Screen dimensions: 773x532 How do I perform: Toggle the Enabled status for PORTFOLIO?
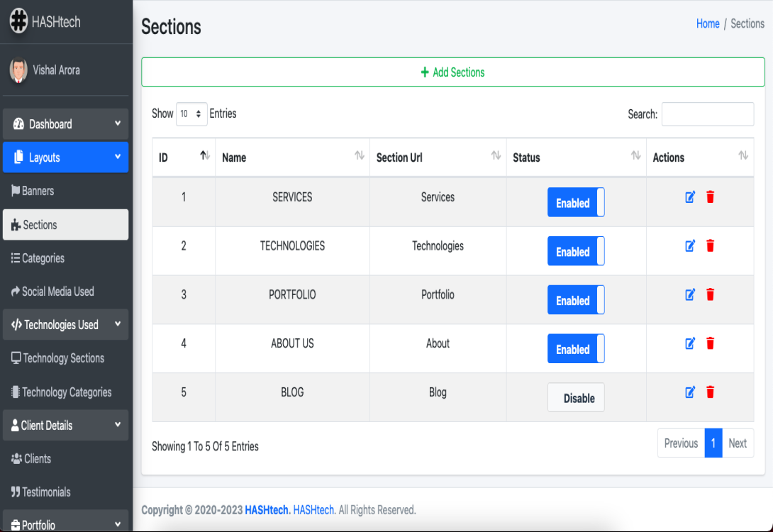(x=576, y=300)
